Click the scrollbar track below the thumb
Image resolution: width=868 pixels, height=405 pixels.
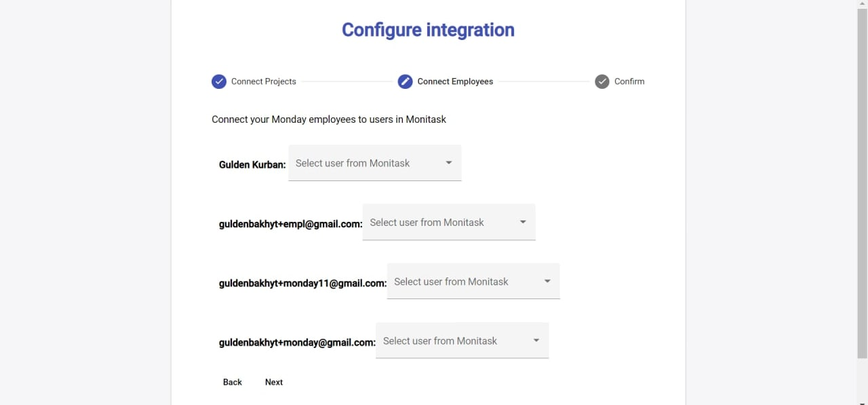(862, 380)
